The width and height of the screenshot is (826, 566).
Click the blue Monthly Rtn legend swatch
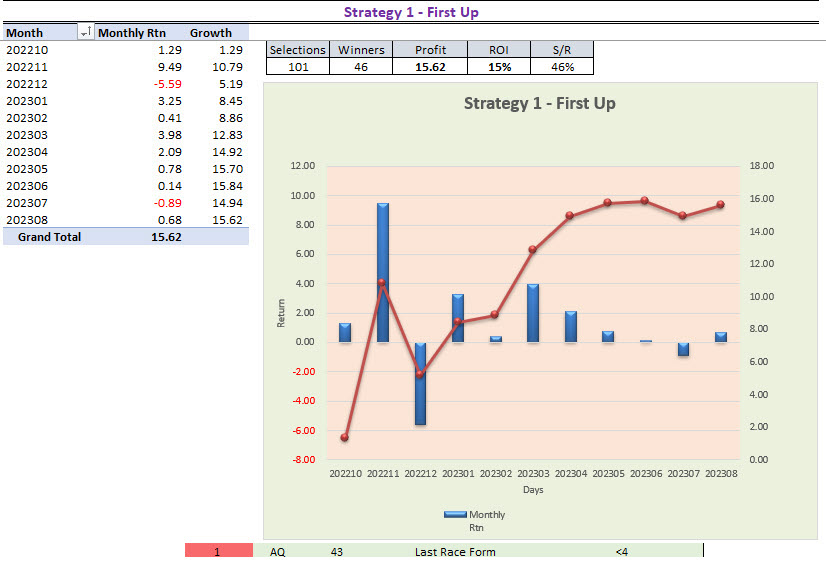tap(456, 515)
